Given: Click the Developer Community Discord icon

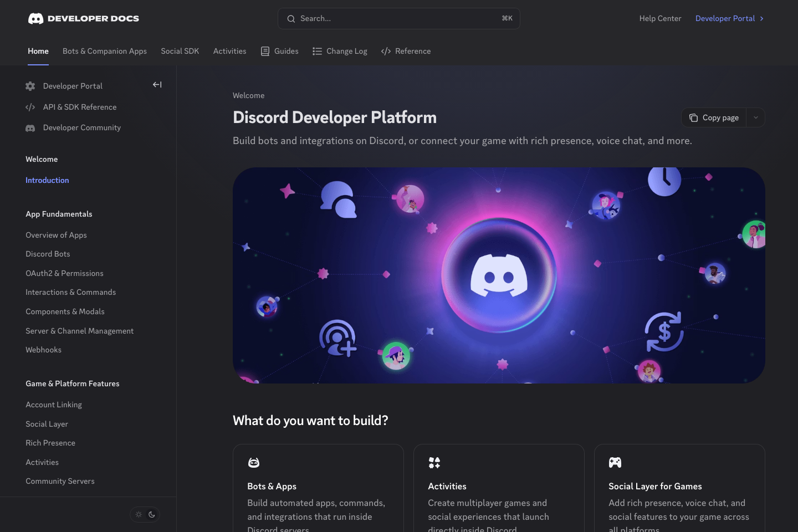Looking at the screenshot, I should [x=30, y=127].
